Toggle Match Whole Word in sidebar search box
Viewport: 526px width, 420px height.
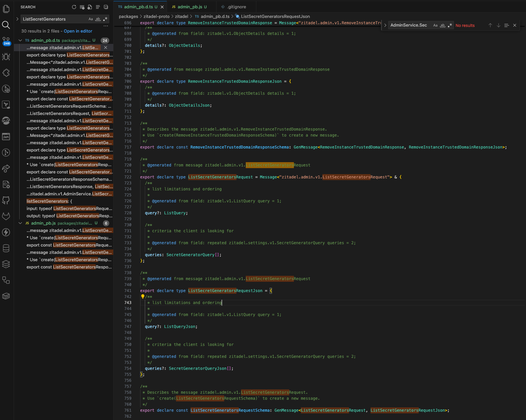point(98,19)
